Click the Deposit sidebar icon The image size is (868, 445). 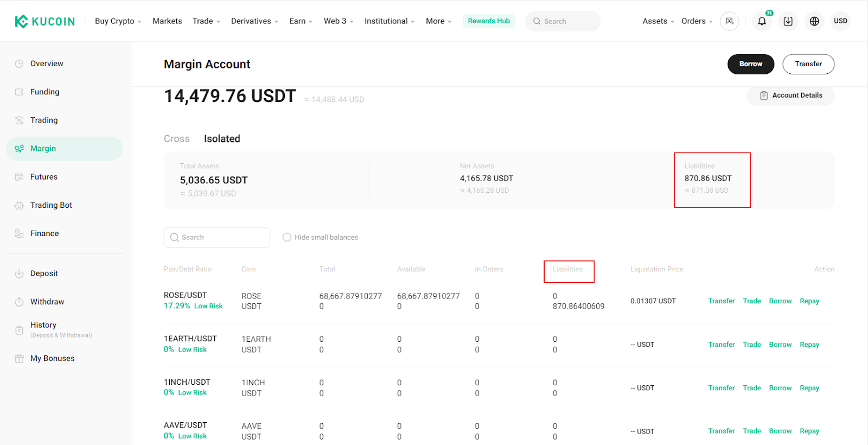(x=20, y=274)
